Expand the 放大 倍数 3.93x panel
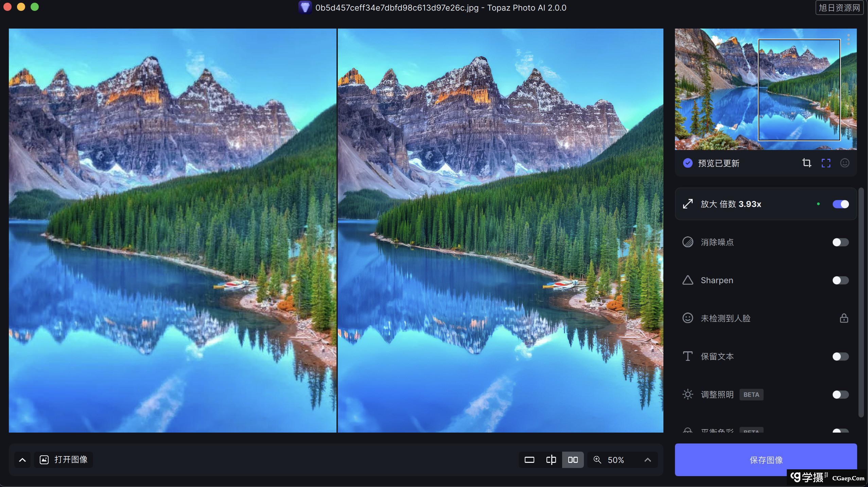This screenshot has width=868, height=487. click(731, 204)
